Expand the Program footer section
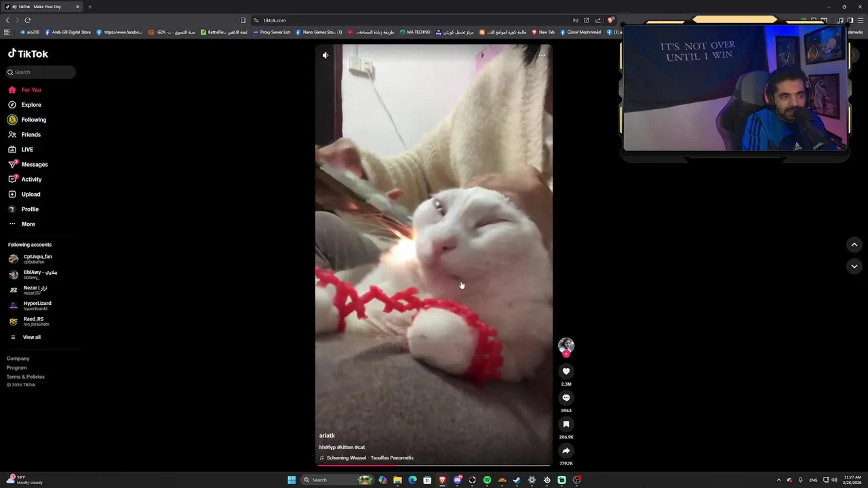Viewport: 868px width, 488px height. pos(16,367)
